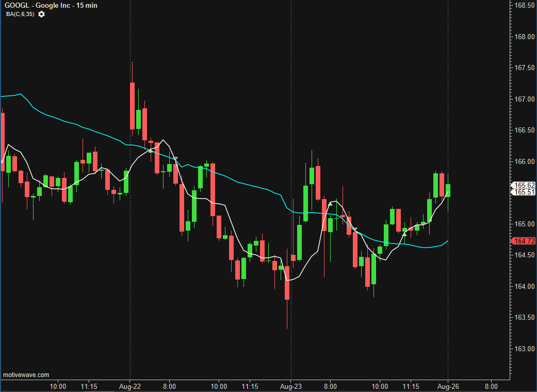Select the first up-triangle marker on Aug-23
The width and height of the screenshot is (537, 392).
point(330,204)
